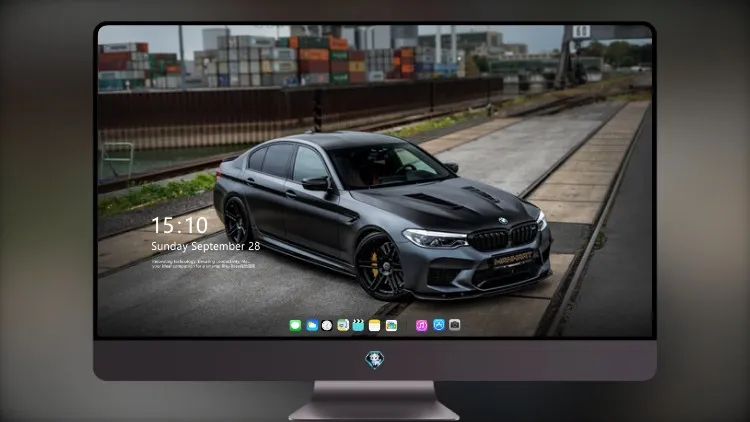Launch the Clock app from dock
The height and width of the screenshot is (422, 750).
327,325
